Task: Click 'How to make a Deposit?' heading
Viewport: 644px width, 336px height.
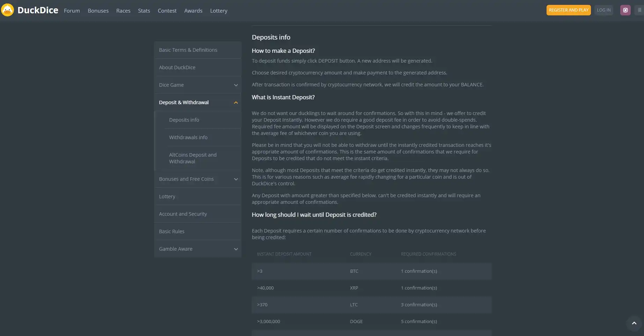Action: click(283, 51)
